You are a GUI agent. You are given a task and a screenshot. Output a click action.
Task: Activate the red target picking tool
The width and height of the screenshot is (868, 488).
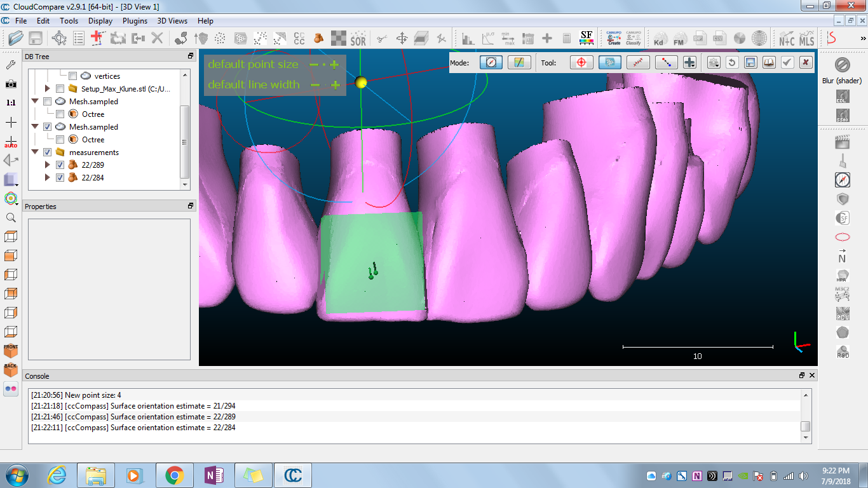click(x=581, y=62)
